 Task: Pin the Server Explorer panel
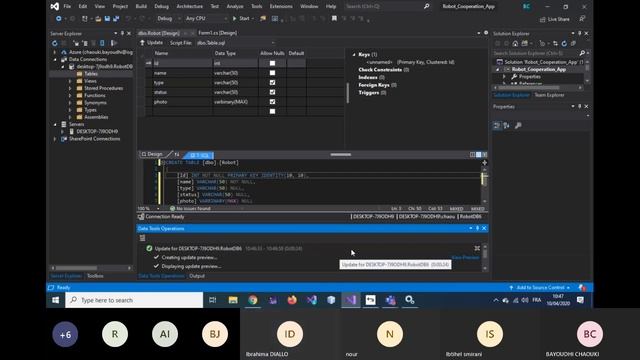(122, 33)
